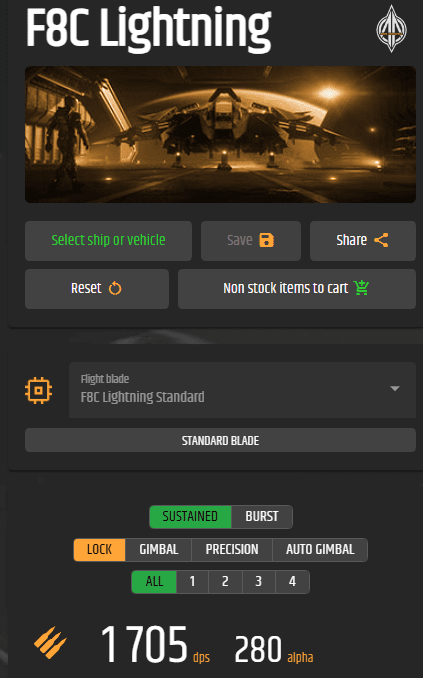Click the green add-to-cart icon
This screenshot has height=678, width=423.
[x=361, y=288]
